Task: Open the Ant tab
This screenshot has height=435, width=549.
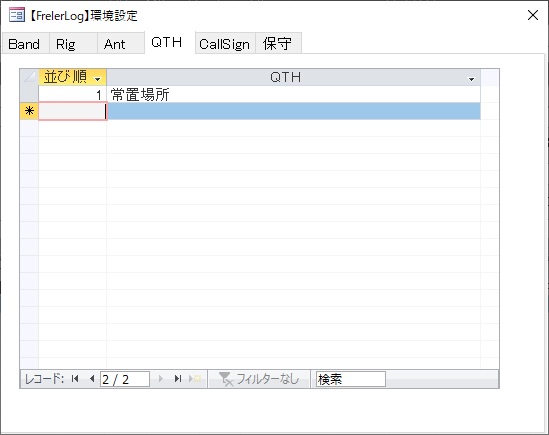Action: (x=114, y=44)
